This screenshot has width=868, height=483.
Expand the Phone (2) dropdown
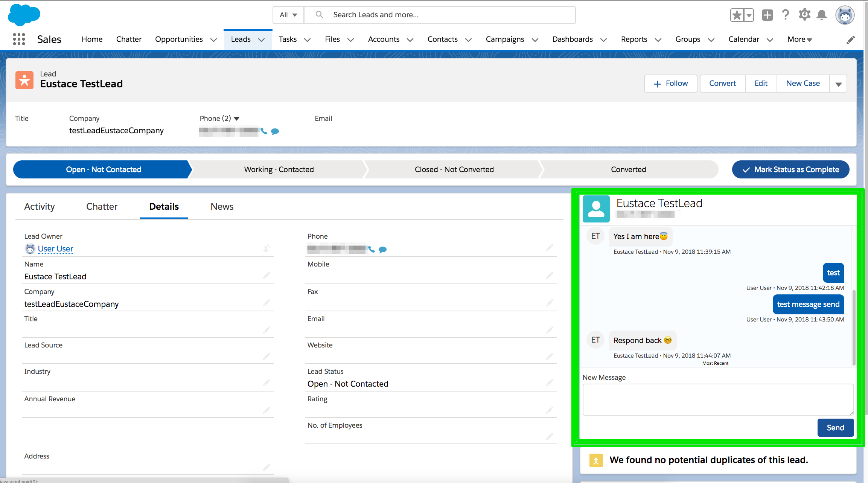pos(237,119)
